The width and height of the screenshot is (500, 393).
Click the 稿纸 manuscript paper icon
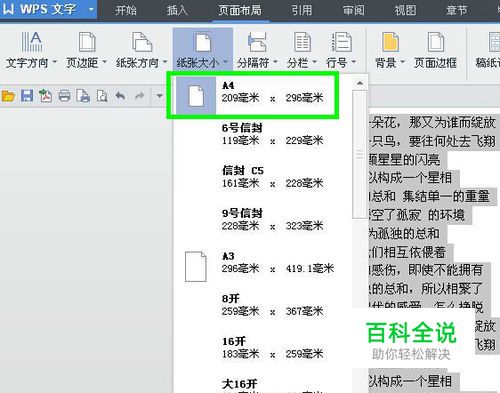(494, 42)
